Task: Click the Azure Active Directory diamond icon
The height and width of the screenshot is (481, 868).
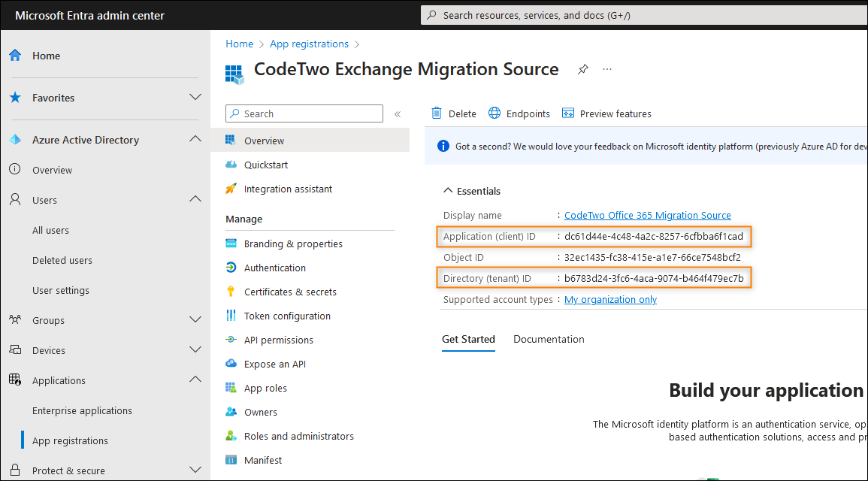Action: [15, 140]
